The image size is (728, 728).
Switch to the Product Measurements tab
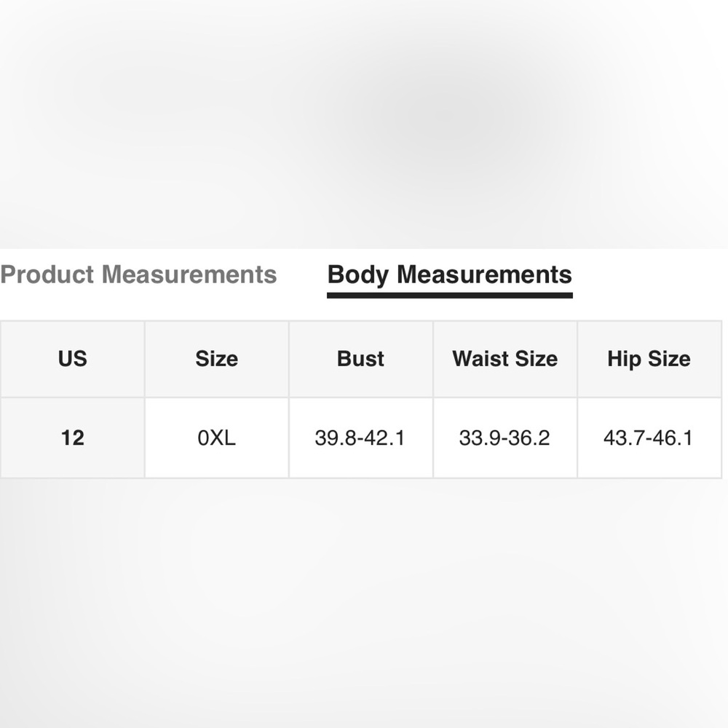[138, 274]
